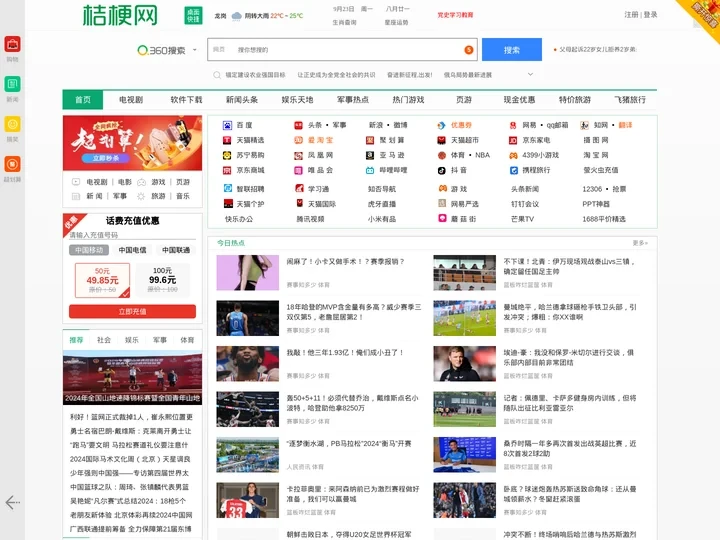Screen dimensions: 720x540
Task: Click the 天猫精选 icon
Action: [227, 140]
